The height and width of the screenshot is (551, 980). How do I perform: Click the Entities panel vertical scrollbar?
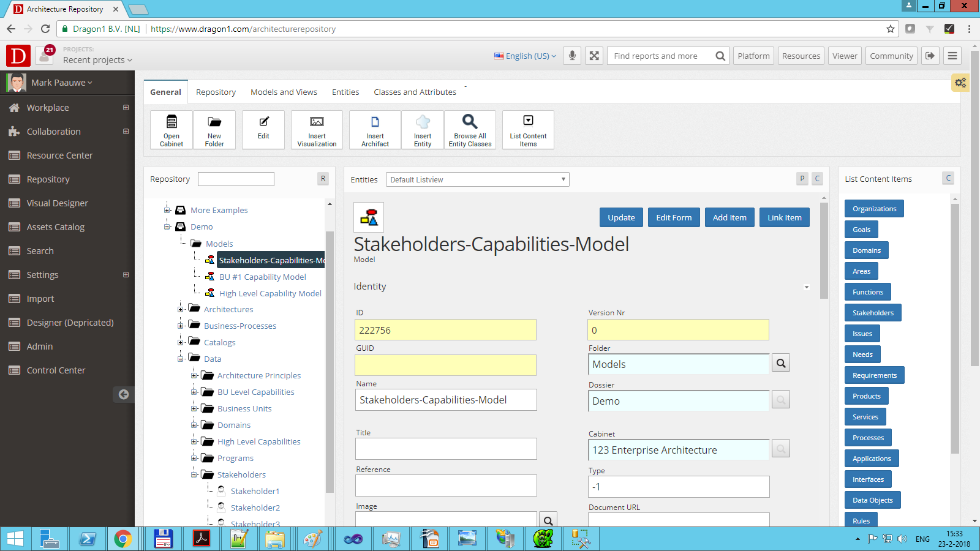click(x=824, y=250)
